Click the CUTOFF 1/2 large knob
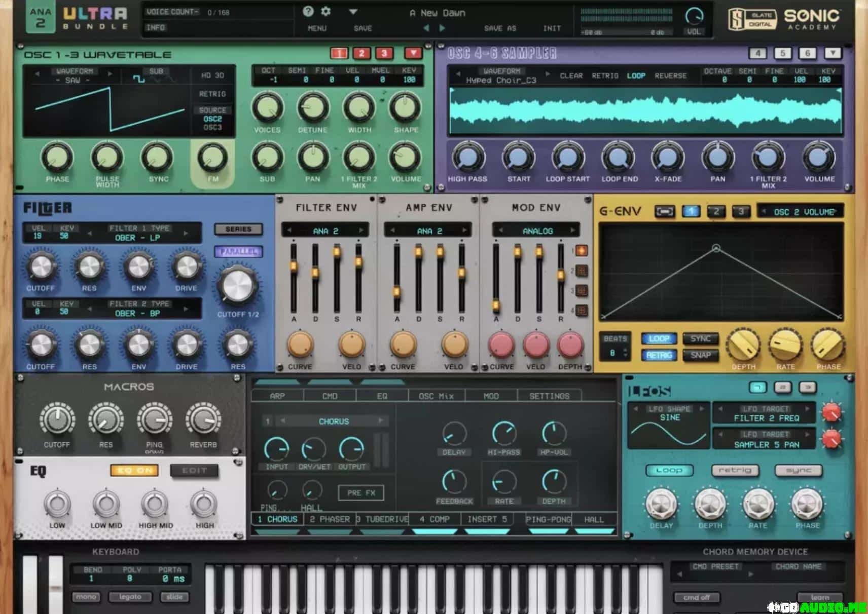This screenshot has height=614, width=868. coord(237,285)
